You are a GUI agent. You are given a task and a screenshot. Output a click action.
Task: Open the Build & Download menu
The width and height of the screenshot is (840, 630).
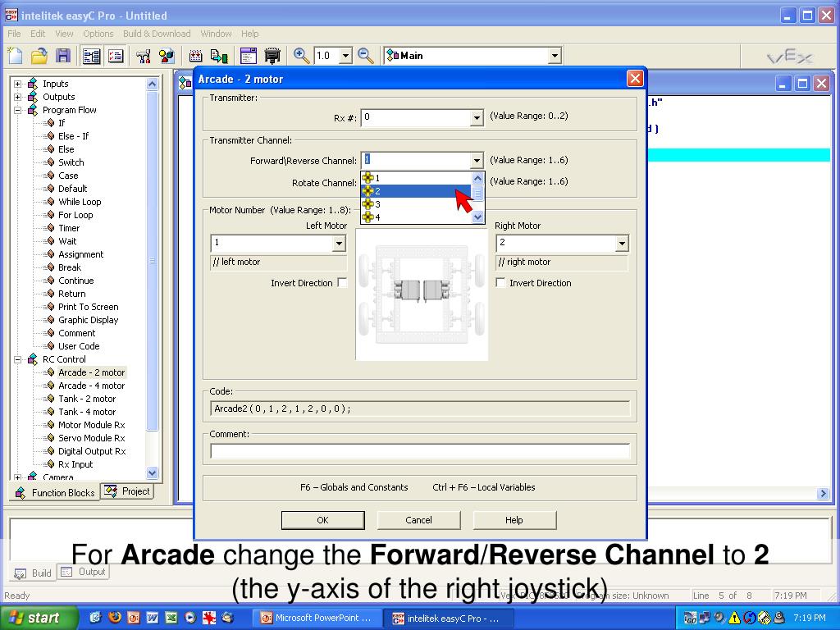tap(157, 34)
